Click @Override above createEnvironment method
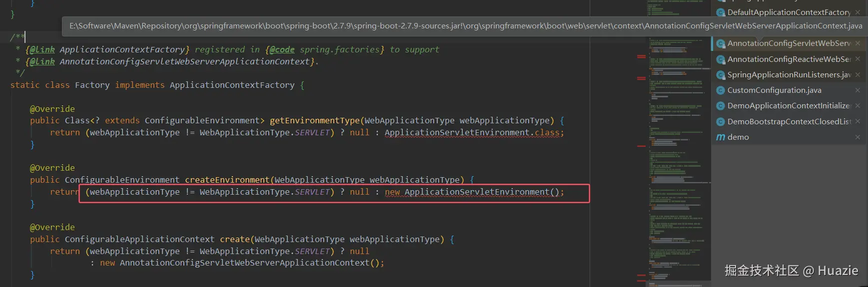Screen dimensions: 868x287 point(52,168)
